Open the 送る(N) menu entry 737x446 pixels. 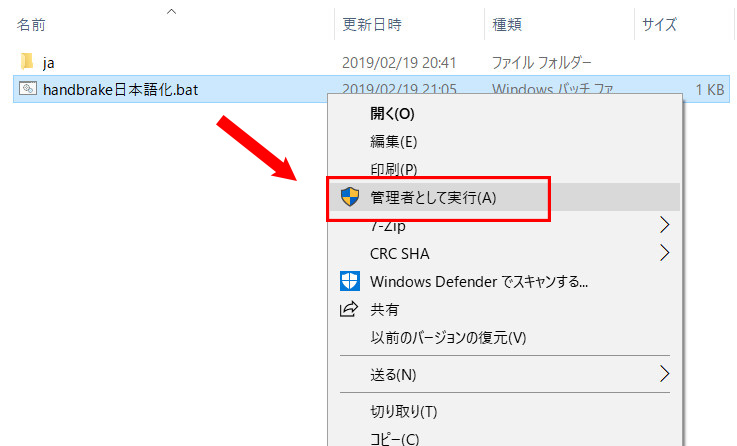coord(504,375)
